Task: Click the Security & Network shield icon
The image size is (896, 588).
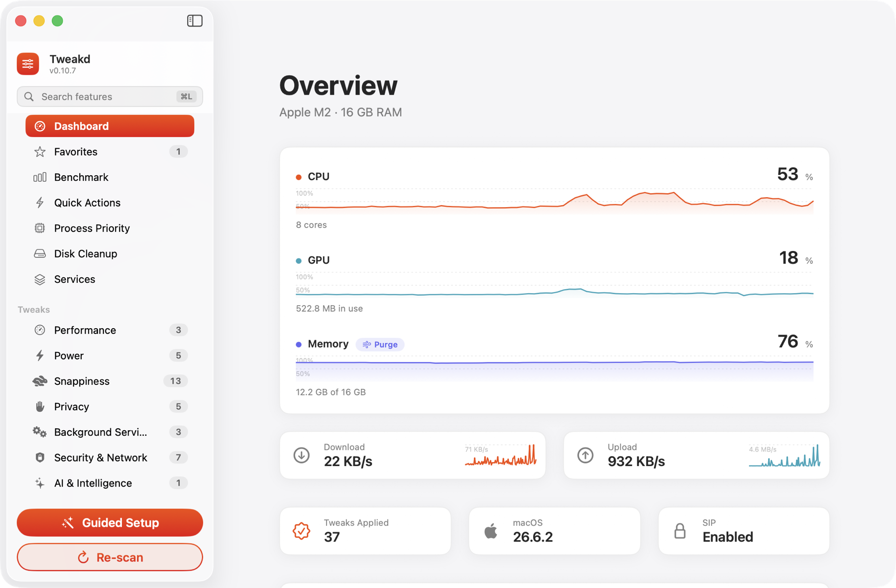Action: click(x=40, y=458)
